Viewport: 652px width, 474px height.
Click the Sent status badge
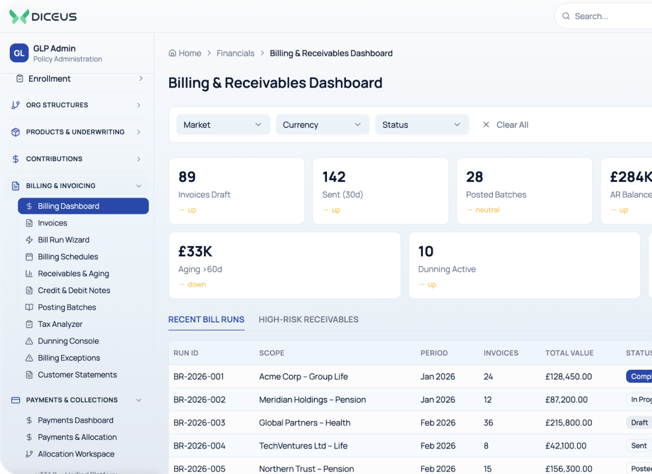[x=639, y=446]
